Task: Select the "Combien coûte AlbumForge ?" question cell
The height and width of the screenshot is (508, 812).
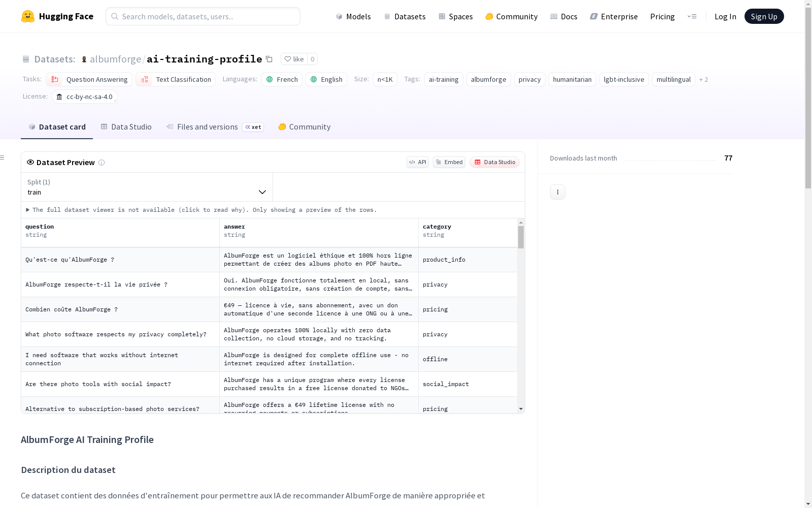Action: pos(120,309)
